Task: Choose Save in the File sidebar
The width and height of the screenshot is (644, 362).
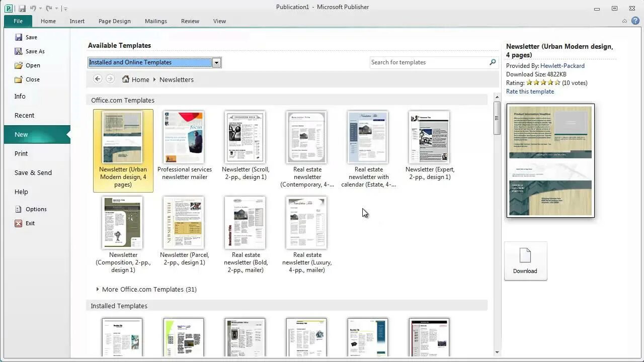Action: tap(26, 37)
